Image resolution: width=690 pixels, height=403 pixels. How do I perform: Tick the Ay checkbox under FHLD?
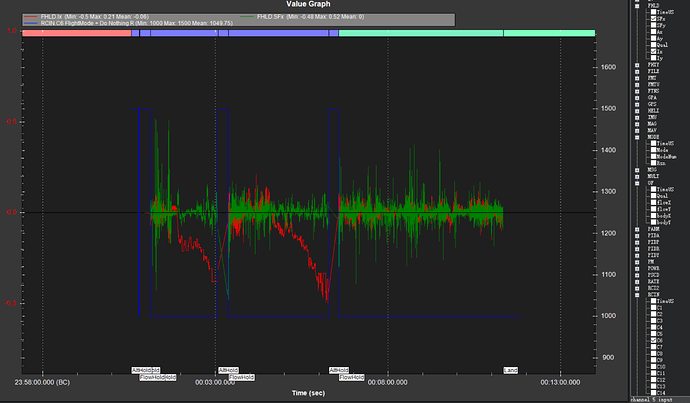pyautogui.click(x=653, y=39)
